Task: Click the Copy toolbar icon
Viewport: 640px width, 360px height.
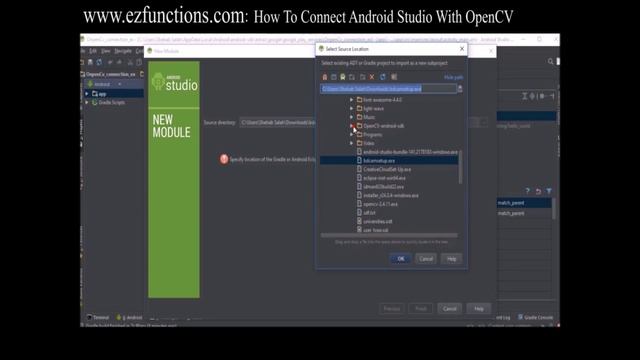Action: [139, 62]
